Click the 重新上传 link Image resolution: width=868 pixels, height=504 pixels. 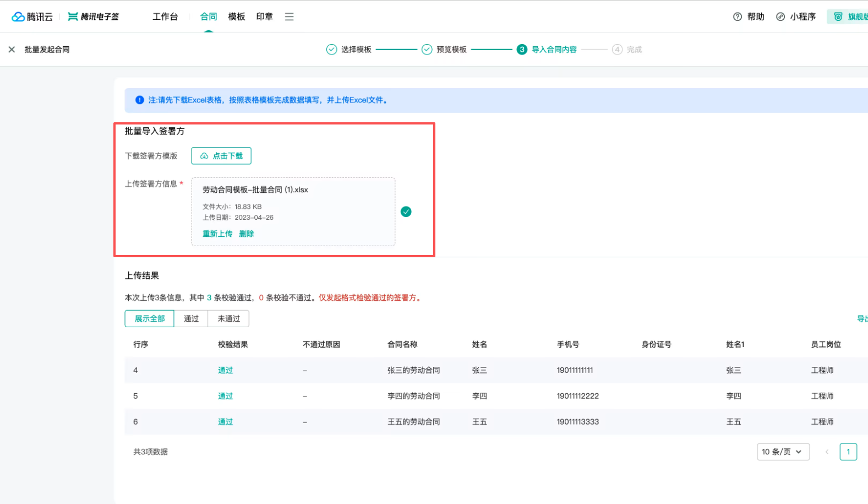pos(217,234)
